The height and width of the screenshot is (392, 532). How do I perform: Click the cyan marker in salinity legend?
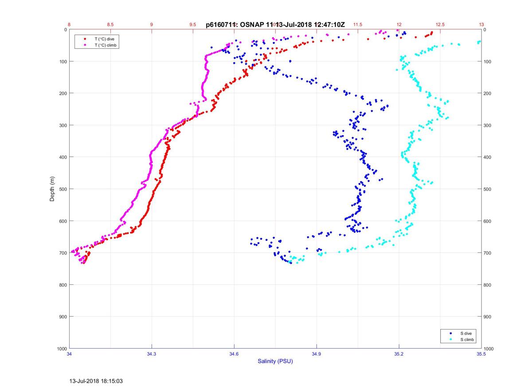point(450,340)
